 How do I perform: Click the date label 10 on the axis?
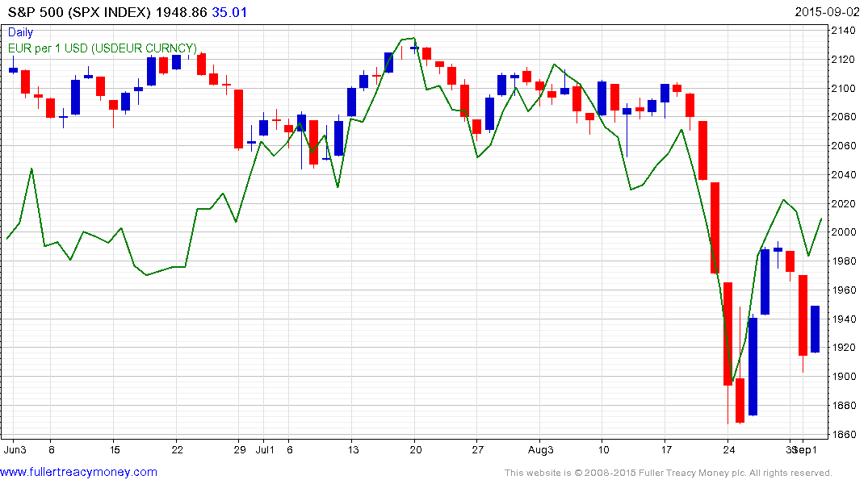(x=603, y=449)
